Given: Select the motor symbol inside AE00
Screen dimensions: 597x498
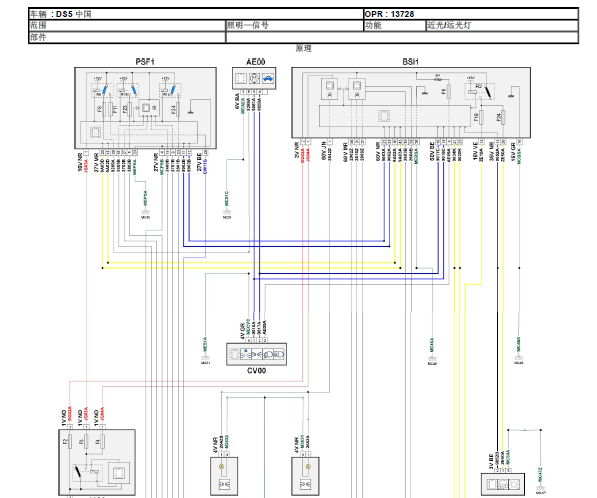Looking at the screenshot, I should coord(254,79).
